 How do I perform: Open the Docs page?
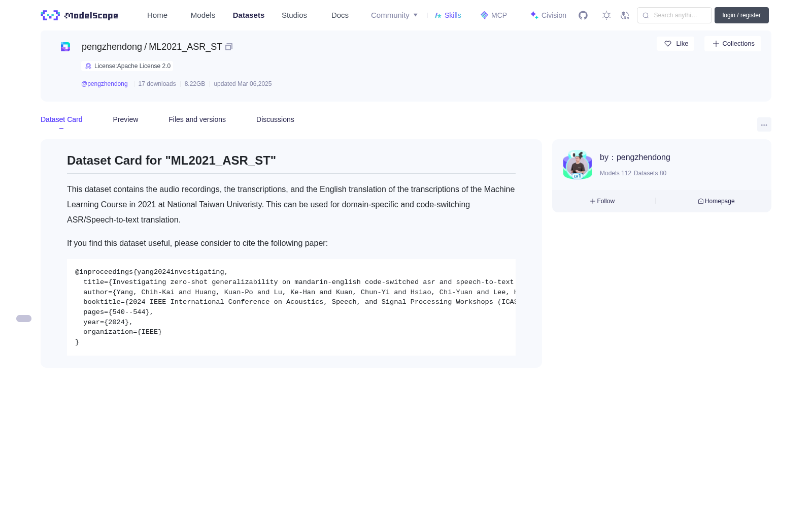(x=340, y=15)
